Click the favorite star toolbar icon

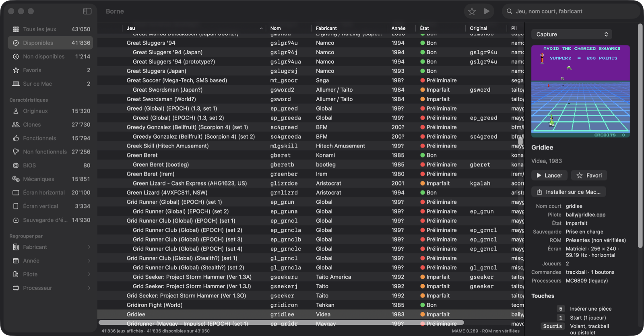pos(472,11)
